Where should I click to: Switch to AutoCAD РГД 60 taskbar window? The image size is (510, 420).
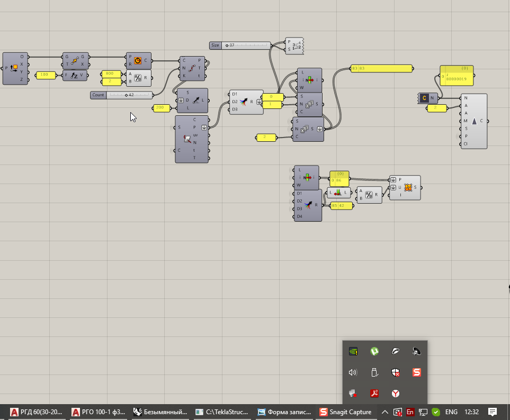click(36, 412)
